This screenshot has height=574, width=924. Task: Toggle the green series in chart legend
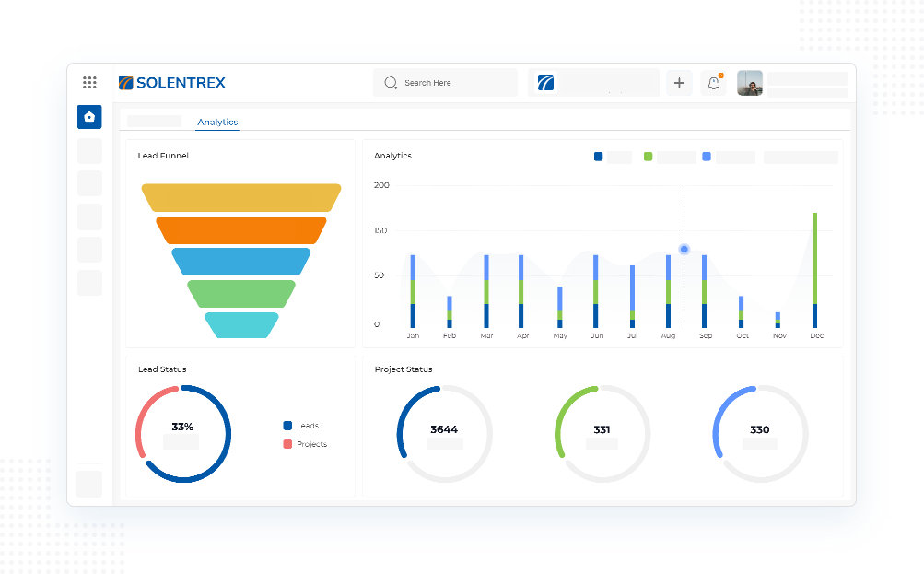(649, 157)
